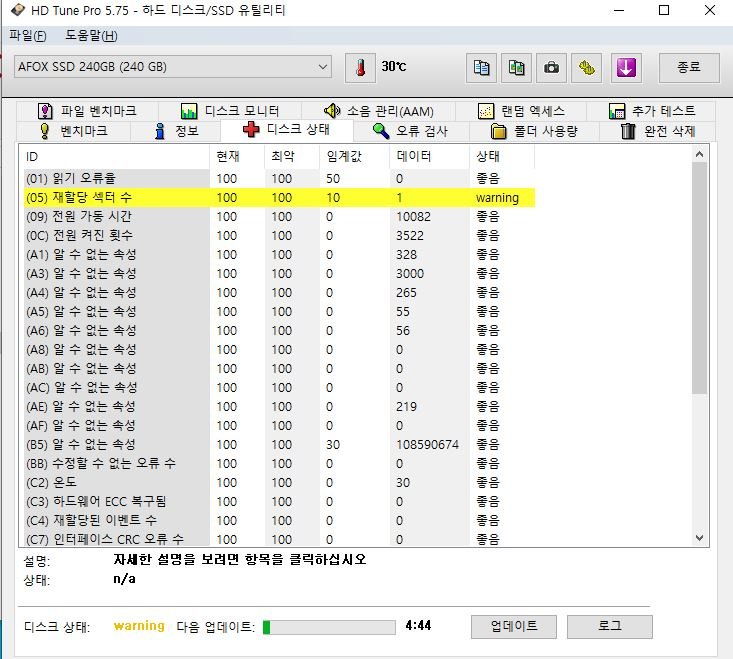Click the thermometer temperature icon
This screenshot has height=659, width=733.
click(360, 67)
